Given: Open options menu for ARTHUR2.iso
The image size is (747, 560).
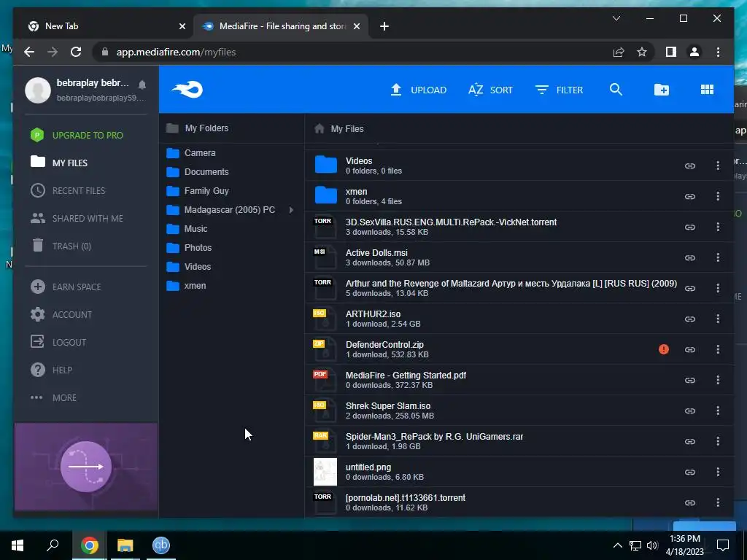Looking at the screenshot, I should 718,319.
